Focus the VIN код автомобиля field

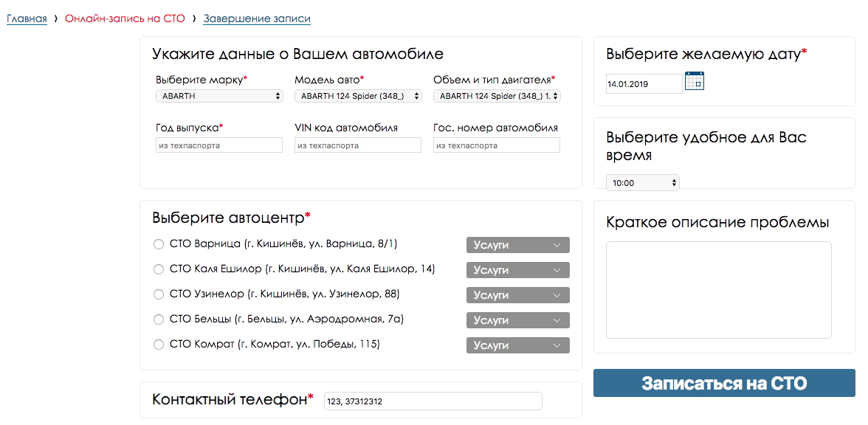tap(358, 145)
